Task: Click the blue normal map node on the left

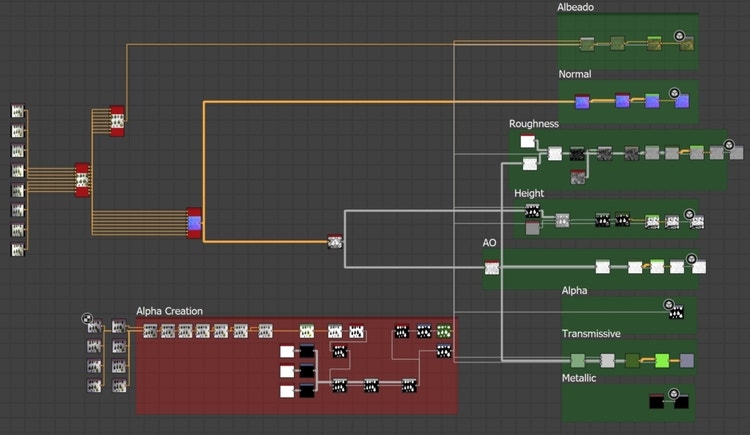Action: (x=195, y=222)
